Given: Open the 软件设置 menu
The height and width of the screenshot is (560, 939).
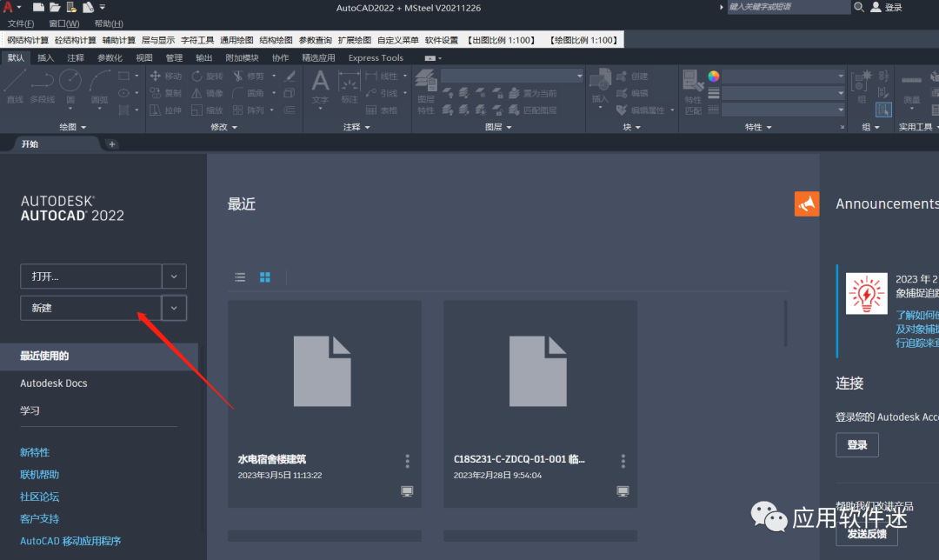Looking at the screenshot, I should (442, 40).
